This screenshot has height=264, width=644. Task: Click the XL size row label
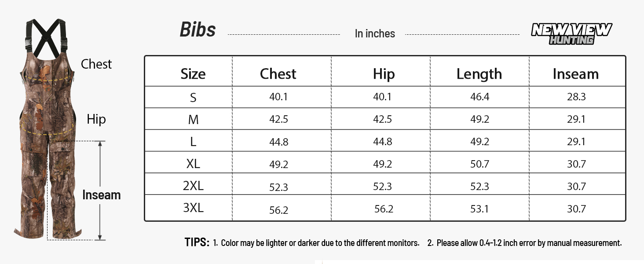tap(193, 164)
